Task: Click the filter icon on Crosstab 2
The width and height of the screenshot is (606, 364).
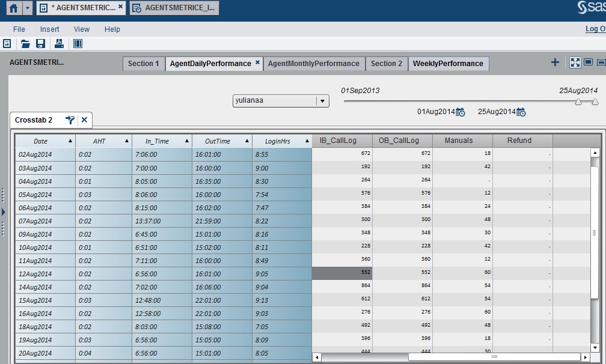Action: (x=70, y=120)
